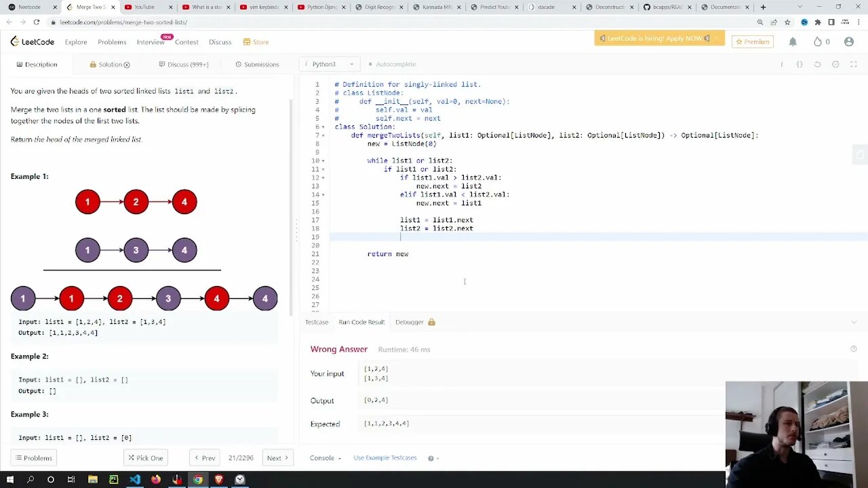The width and height of the screenshot is (868, 488).
Task: Toggle the browser side panel icon
Action: 831,22
